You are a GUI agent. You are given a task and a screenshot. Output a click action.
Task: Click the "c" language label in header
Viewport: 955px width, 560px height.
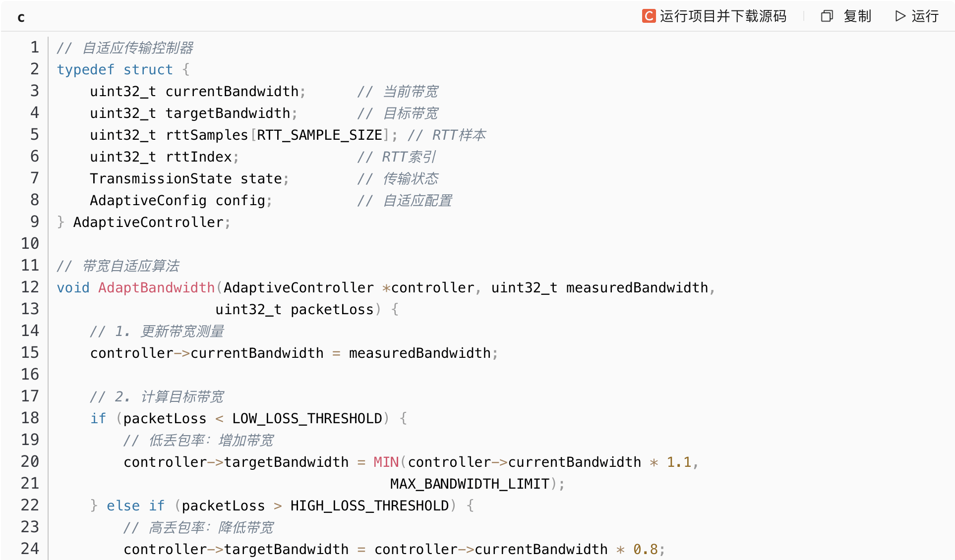[x=21, y=17]
